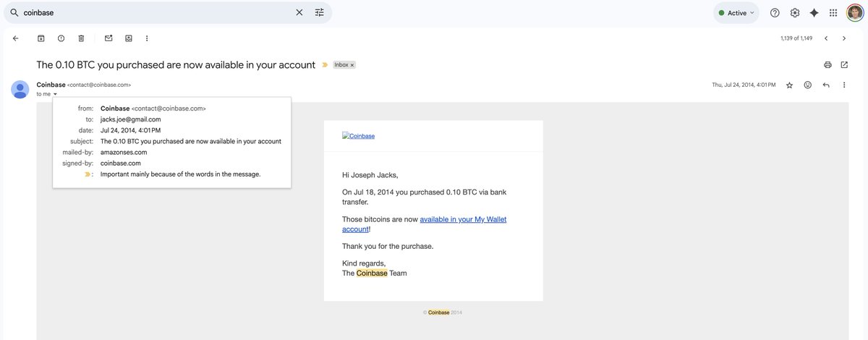Image resolution: width=868 pixels, height=340 pixels.
Task: Open the search filter options
Action: pos(320,13)
